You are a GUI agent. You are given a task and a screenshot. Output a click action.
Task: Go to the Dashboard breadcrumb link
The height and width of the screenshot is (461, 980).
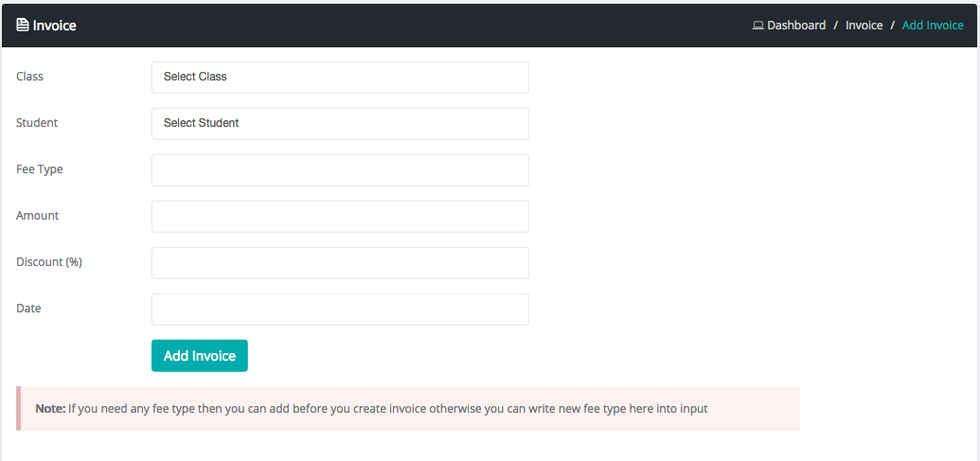tap(796, 26)
